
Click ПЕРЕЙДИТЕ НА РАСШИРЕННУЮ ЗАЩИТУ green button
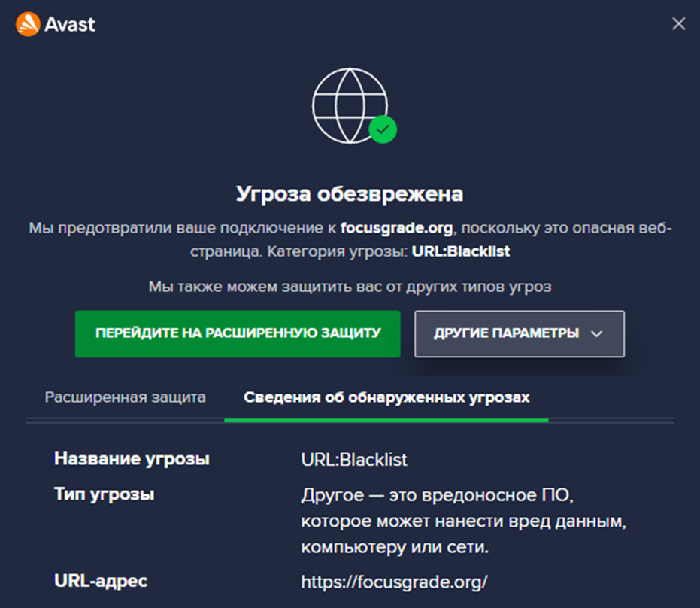238,333
